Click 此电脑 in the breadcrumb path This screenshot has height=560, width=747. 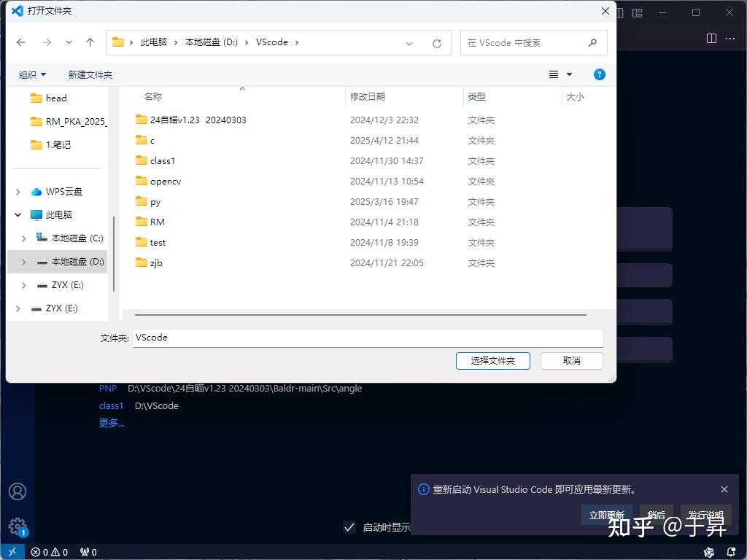tap(152, 42)
